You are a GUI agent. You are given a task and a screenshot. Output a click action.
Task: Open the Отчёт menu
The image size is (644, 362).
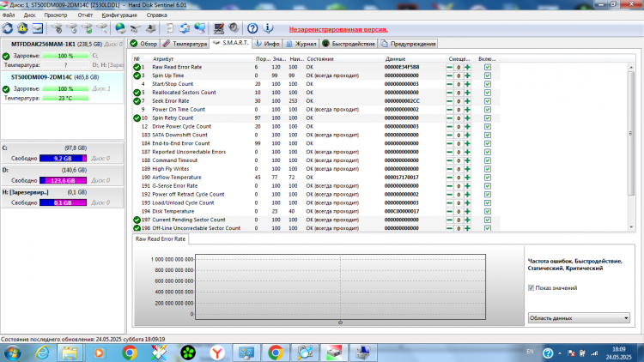tap(85, 15)
